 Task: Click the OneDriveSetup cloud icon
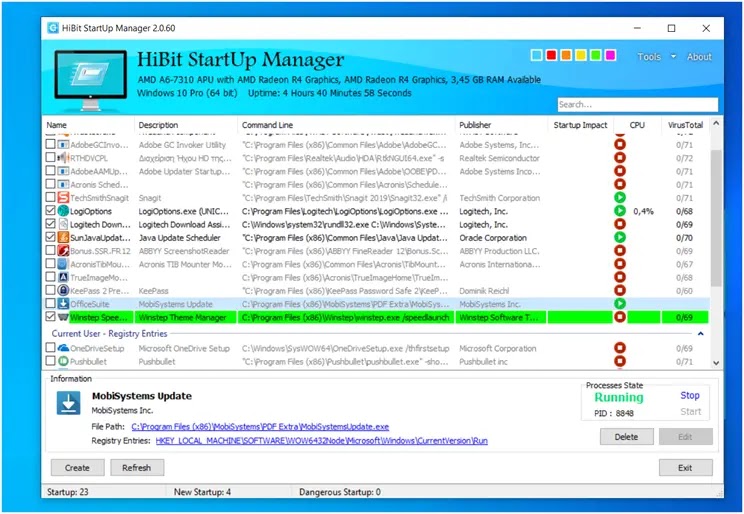(x=63, y=348)
